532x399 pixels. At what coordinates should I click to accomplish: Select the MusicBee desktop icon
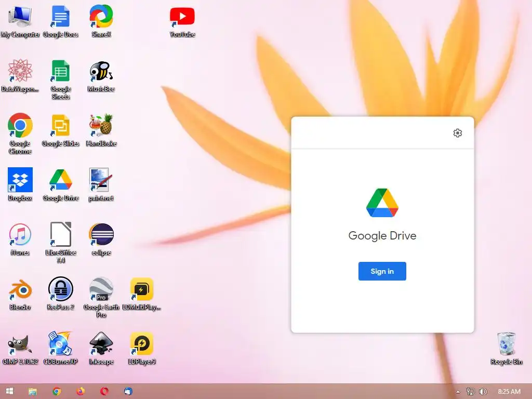coord(101,76)
